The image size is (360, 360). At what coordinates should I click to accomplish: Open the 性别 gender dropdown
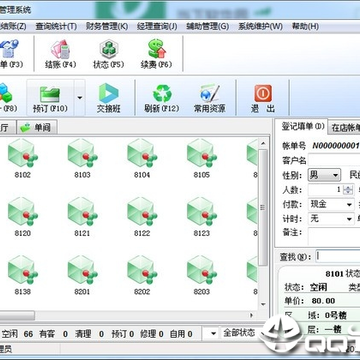(324, 175)
